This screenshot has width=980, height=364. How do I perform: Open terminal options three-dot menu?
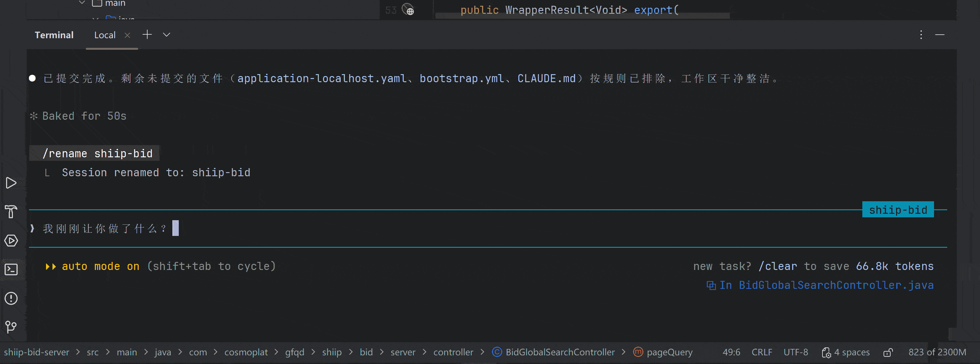pos(921,35)
